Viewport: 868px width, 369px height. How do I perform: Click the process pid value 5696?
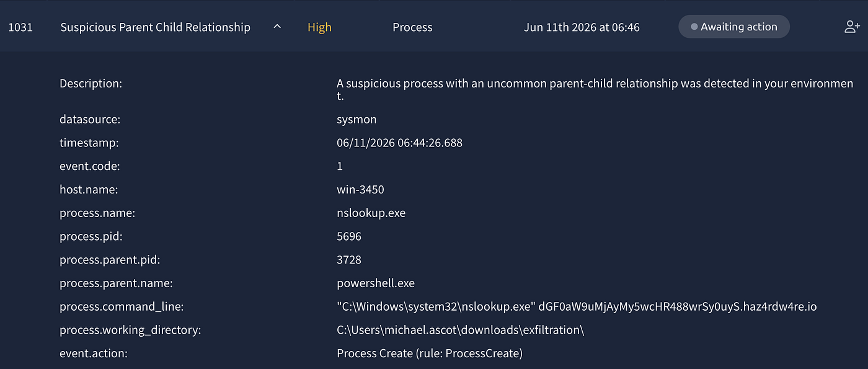pyautogui.click(x=349, y=236)
